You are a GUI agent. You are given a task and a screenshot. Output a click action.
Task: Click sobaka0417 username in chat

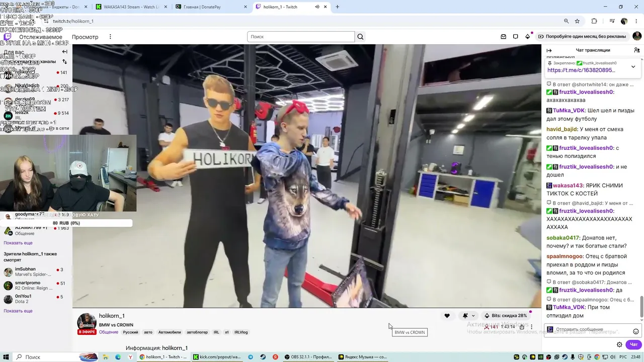coord(563,238)
